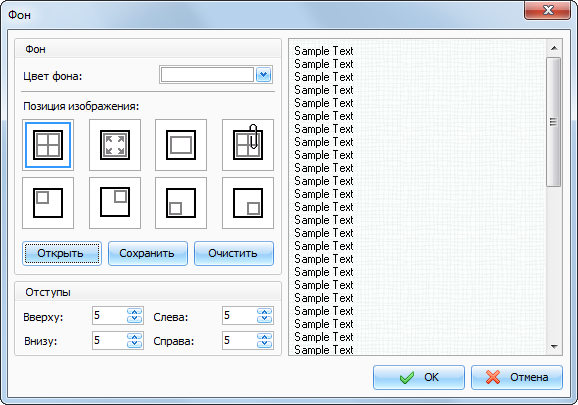
Task: Pick the fixed tiled position with paperclip
Action: coord(248,145)
